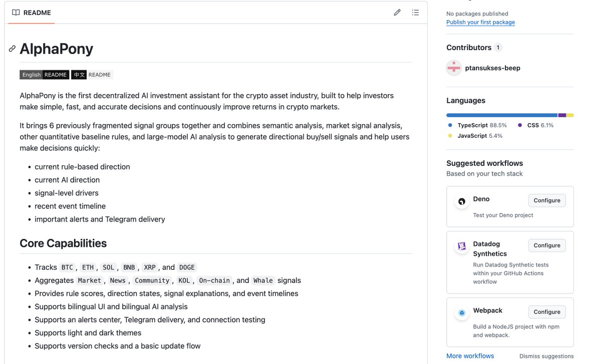Click the BNB code tag
The height and width of the screenshot is (364, 601).
pyautogui.click(x=129, y=267)
